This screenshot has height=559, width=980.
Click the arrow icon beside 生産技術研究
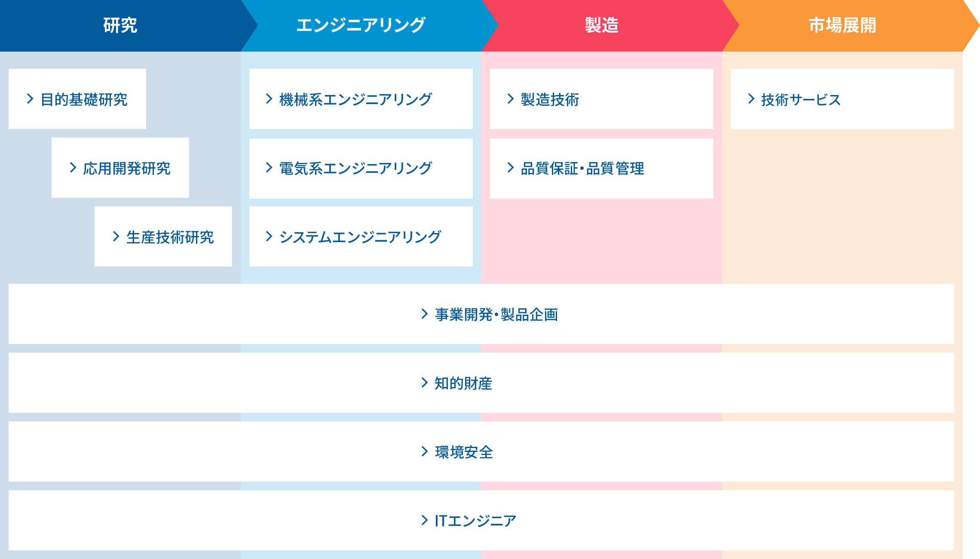116,236
